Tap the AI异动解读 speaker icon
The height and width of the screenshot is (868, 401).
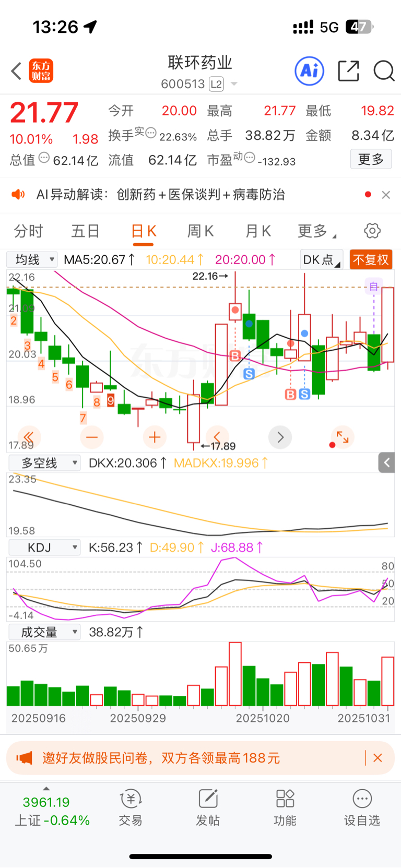coord(18,195)
